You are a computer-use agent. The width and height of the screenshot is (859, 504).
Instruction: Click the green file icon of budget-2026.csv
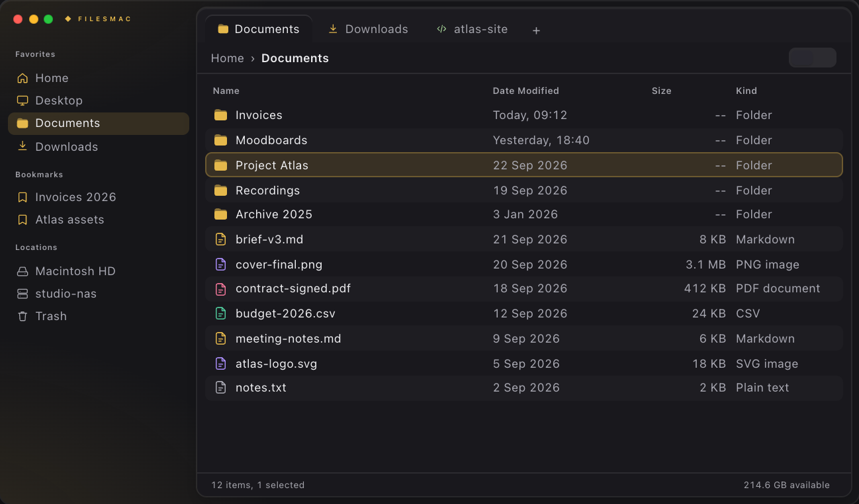220,314
